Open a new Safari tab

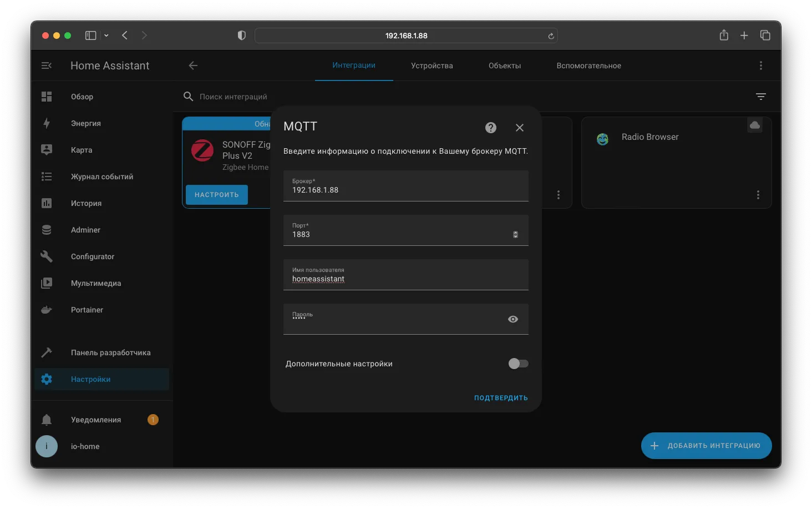744,36
